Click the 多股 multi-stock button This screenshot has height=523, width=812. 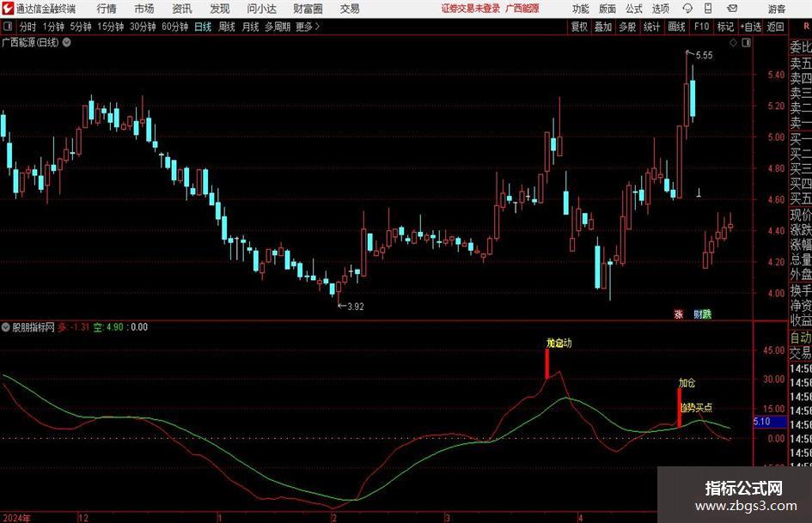pos(627,27)
